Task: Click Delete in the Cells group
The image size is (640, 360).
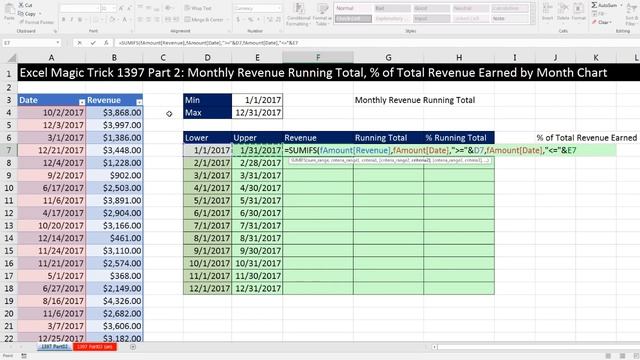Action: point(563,12)
